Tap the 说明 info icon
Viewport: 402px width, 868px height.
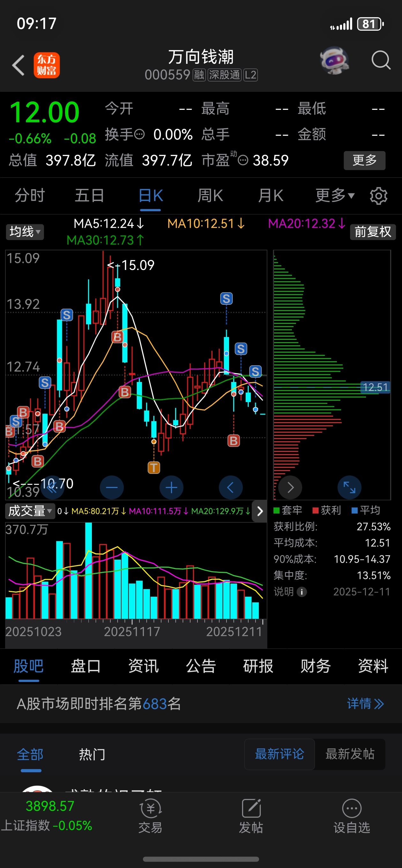click(301, 592)
